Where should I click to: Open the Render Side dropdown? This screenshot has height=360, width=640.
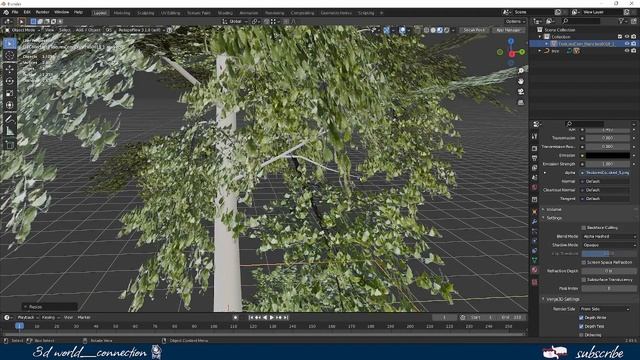(x=604, y=309)
